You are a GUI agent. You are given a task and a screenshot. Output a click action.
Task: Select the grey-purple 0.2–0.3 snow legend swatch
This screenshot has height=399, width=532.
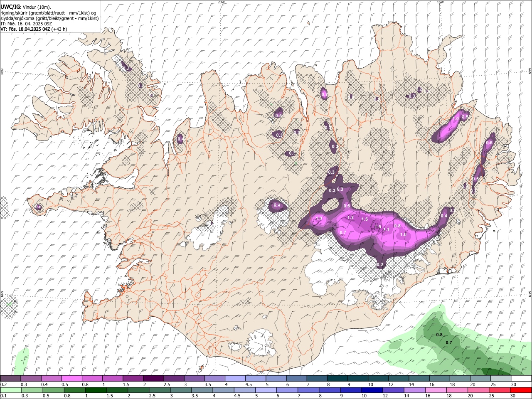pyautogui.click(x=10, y=379)
